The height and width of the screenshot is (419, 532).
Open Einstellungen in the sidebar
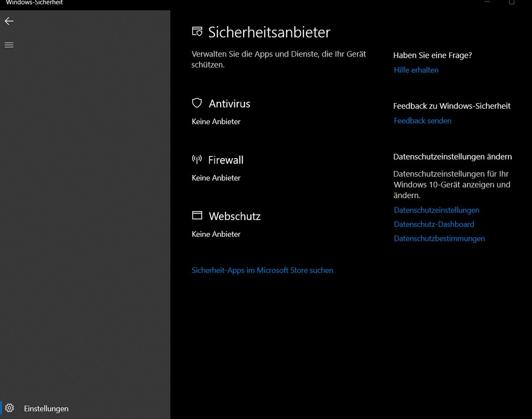pos(46,409)
